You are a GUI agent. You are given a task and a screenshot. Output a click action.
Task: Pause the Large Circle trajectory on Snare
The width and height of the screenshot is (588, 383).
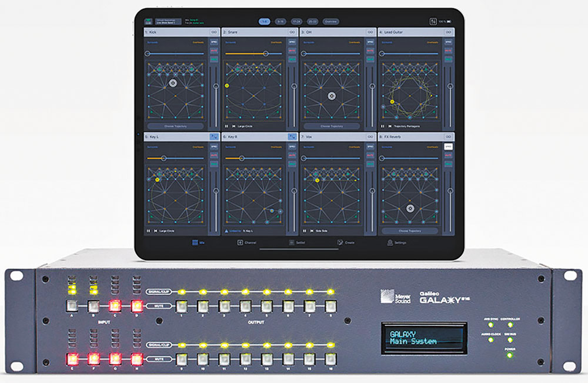(x=226, y=126)
